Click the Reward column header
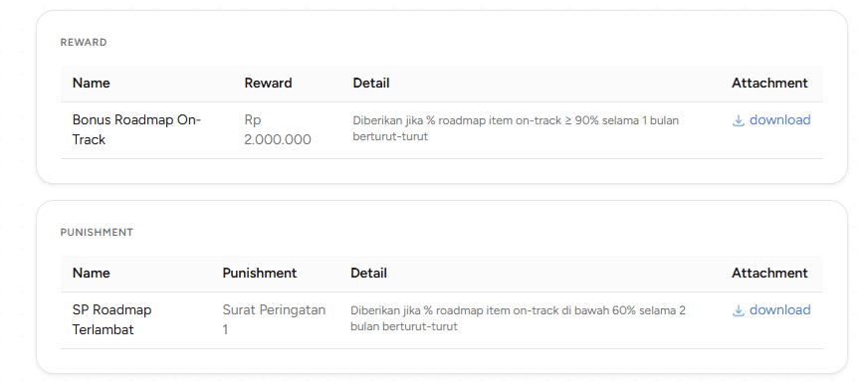 coord(268,83)
